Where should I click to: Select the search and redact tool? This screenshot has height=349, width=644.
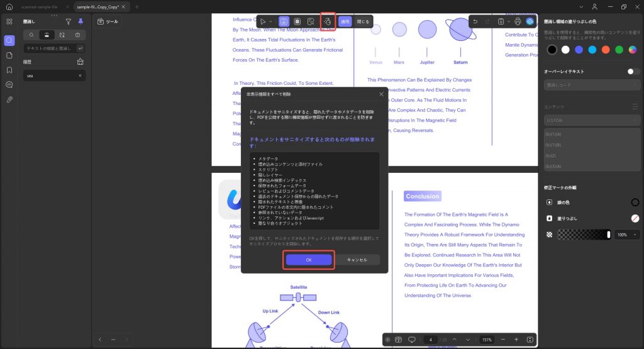click(311, 21)
